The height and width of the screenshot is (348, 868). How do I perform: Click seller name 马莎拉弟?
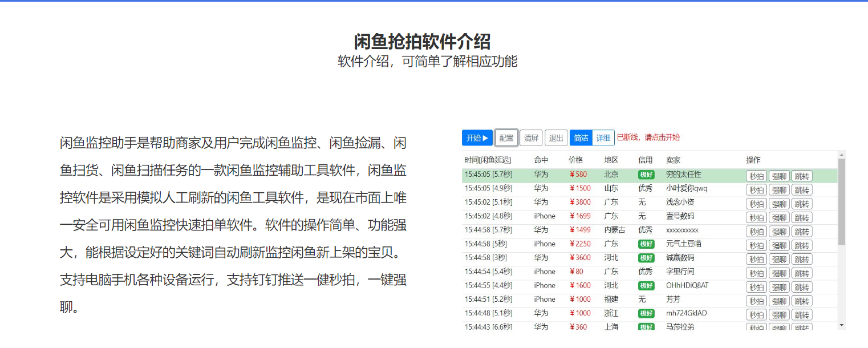(681, 327)
